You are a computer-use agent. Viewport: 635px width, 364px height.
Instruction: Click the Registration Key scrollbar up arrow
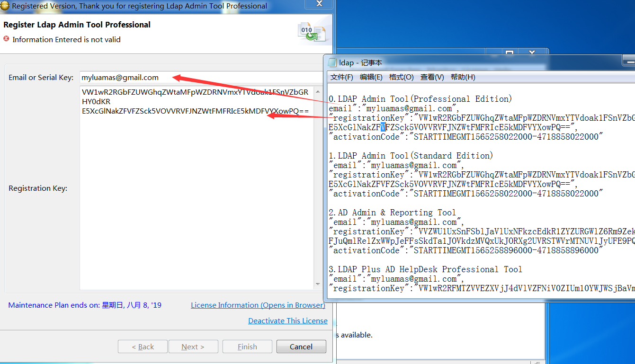click(x=318, y=91)
